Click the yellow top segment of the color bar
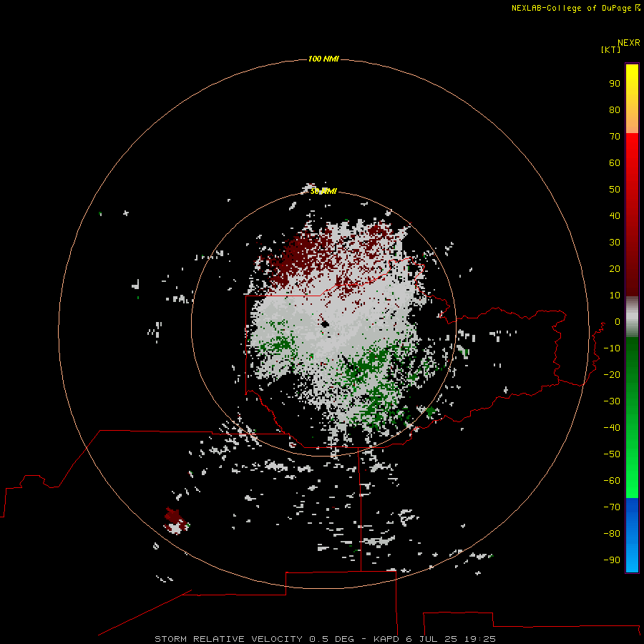Image resolution: width=644 pixels, height=644 pixels. (632, 99)
